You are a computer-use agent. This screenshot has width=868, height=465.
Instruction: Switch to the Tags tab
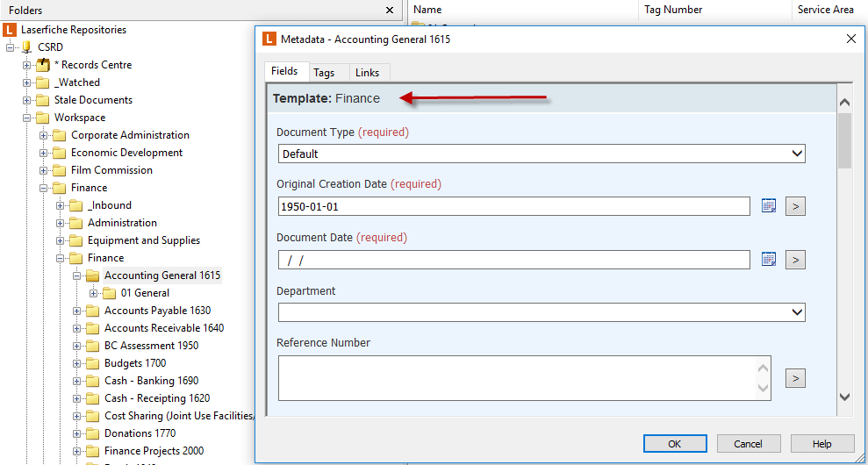click(324, 72)
